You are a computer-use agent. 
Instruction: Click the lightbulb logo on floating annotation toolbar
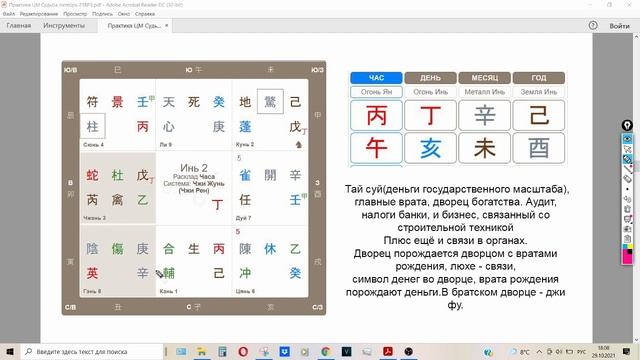click(x=627, y=125)
